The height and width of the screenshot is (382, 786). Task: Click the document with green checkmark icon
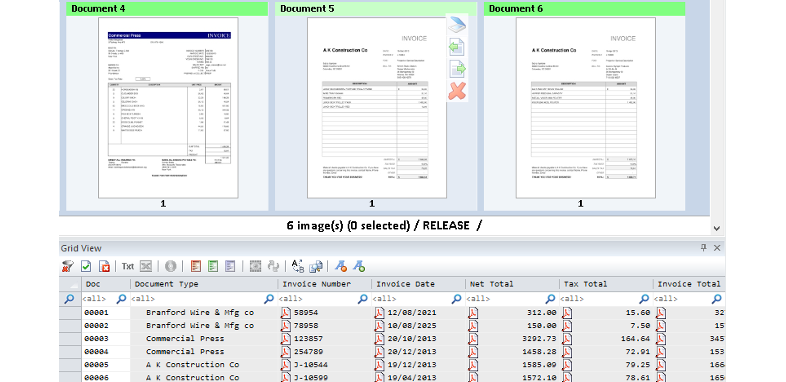pyautogui.click(x=86, y=266)
